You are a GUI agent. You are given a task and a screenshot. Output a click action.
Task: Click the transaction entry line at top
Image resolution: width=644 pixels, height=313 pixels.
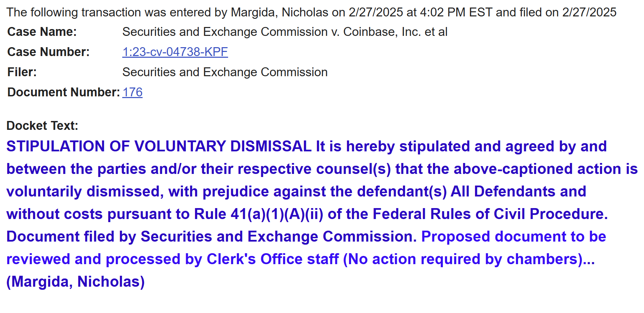[311, 12]
